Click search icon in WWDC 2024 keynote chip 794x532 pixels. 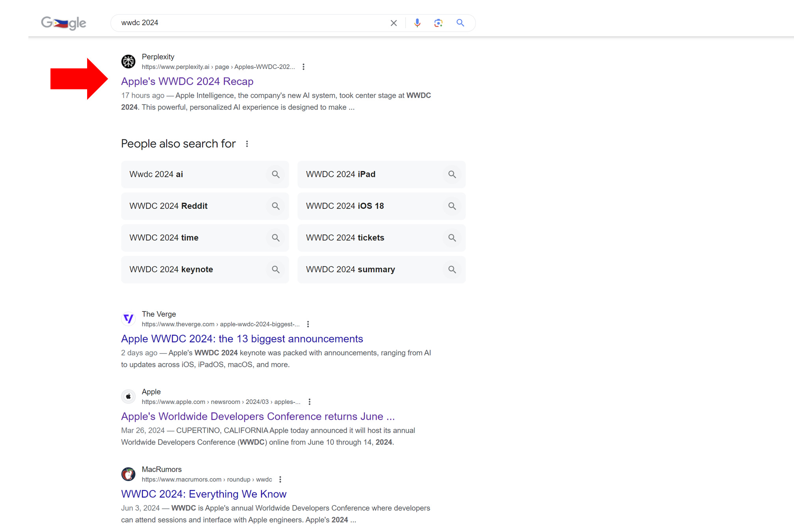coord(276,270)
